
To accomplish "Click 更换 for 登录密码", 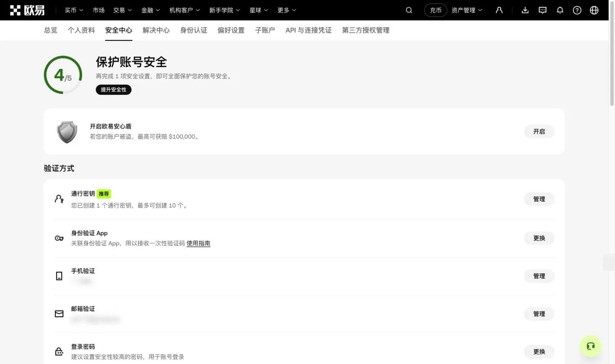I will pyautogui.click(x=539, y=351).
